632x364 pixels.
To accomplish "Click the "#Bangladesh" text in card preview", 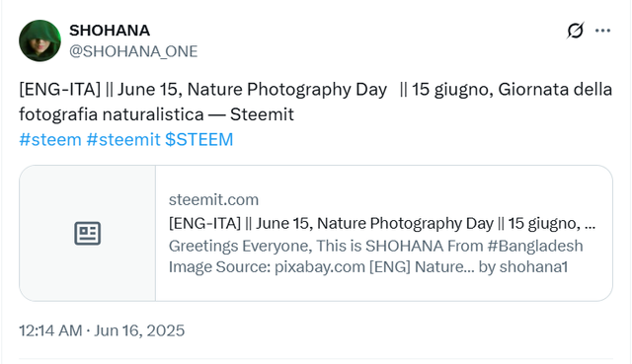I will coord(535,246).
